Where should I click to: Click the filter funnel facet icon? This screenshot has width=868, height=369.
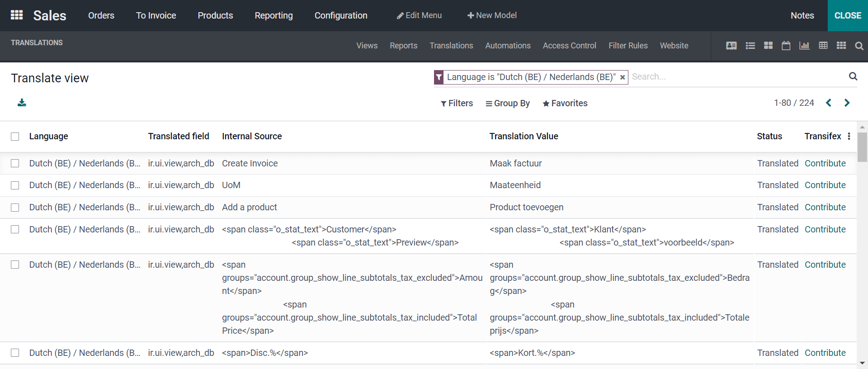click(x=439, y=77)
